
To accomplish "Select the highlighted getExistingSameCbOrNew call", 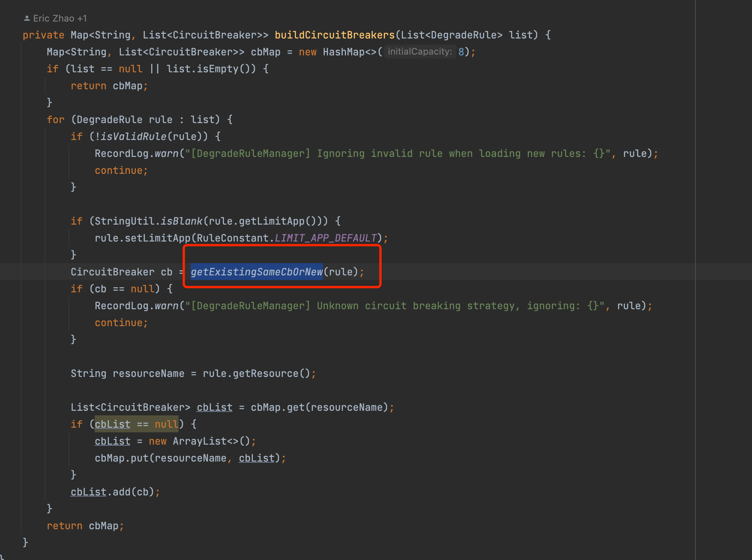I will 257,272.
